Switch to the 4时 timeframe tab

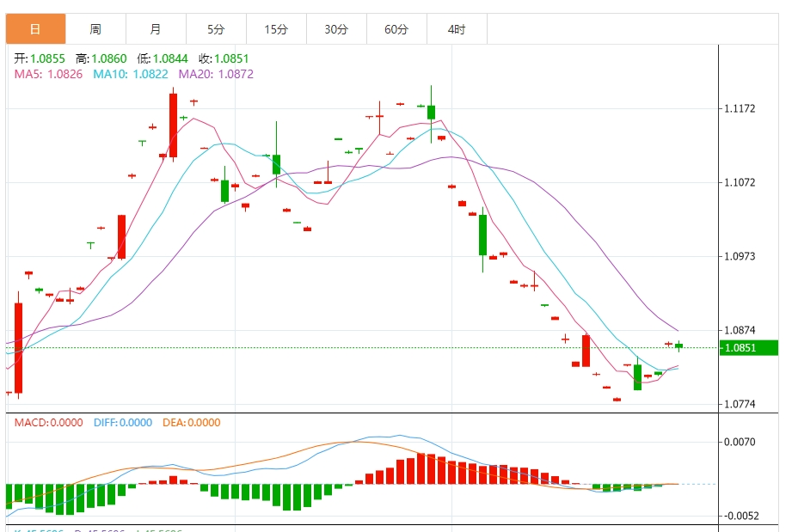click(456, 28)
